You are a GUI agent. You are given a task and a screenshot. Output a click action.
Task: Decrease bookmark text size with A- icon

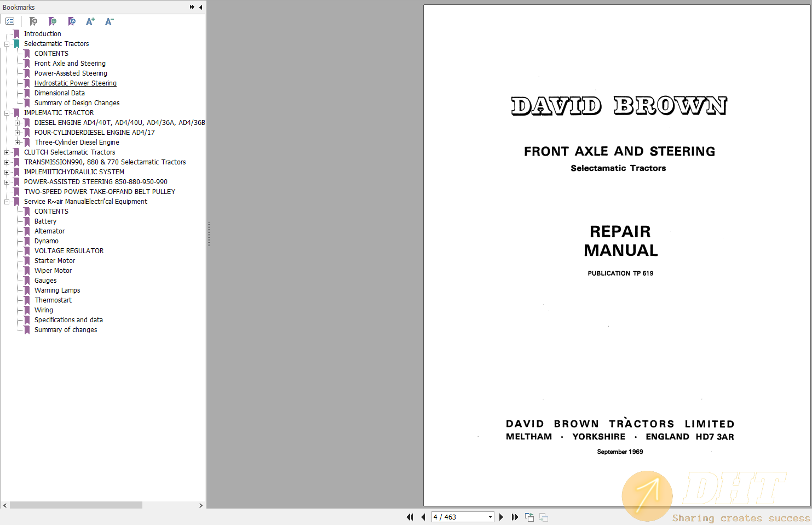pos(109,21)
